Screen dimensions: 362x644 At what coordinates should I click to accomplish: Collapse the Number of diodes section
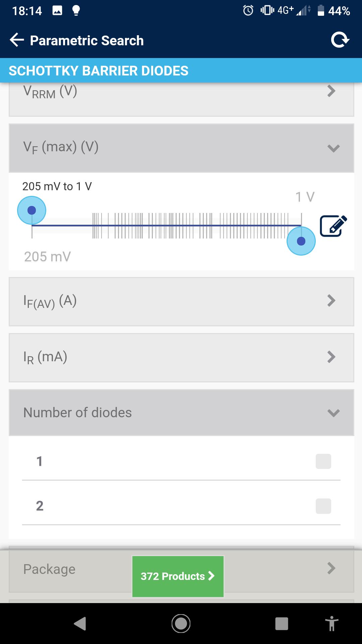(181, 412)
